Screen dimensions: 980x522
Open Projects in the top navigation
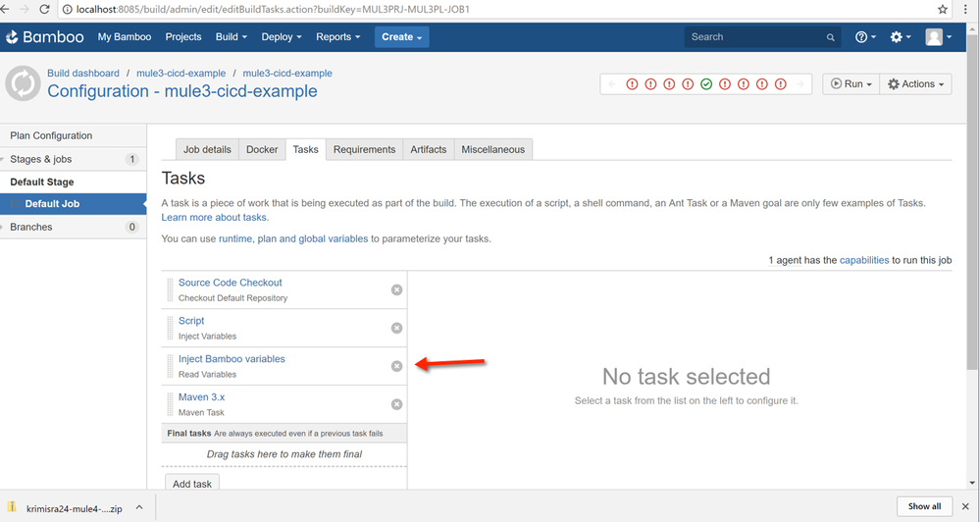(183, 37)
